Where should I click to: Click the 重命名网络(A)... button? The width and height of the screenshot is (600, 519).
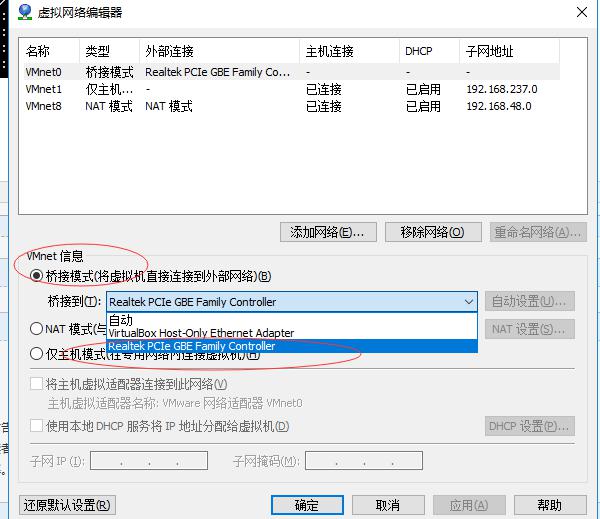coord(538,232)
